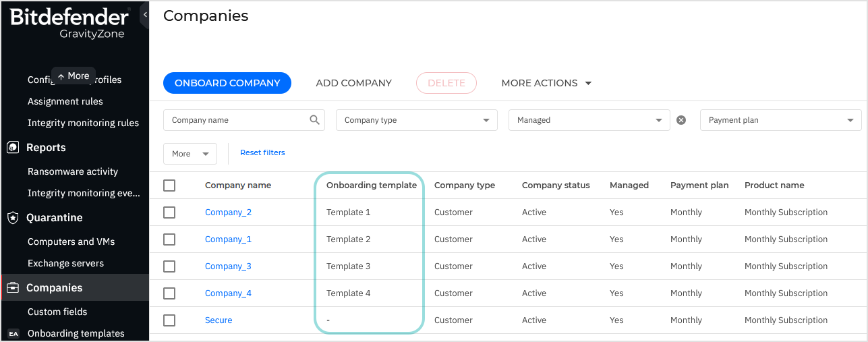Open the Company_4 link
Viewport: 868px width, 342px height.
228,293
